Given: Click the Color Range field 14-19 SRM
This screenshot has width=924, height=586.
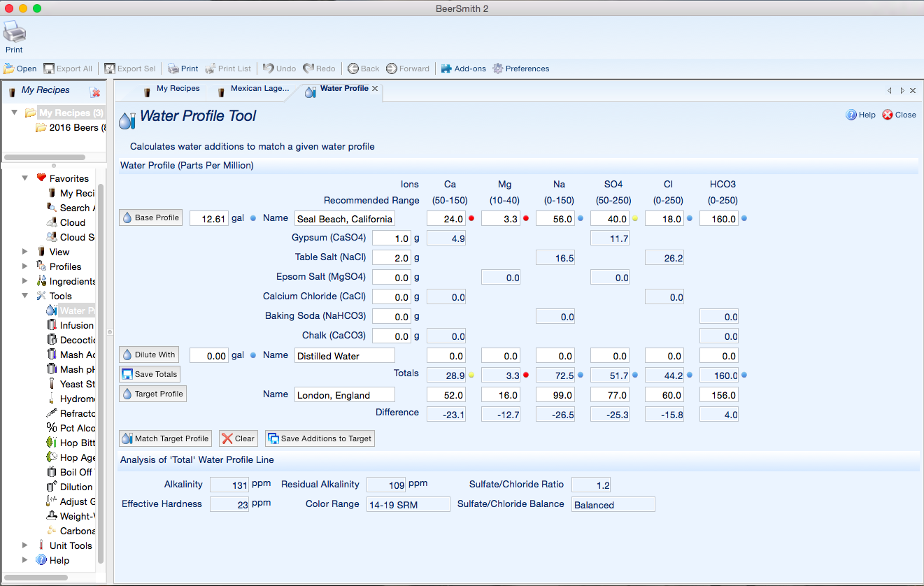Looking at the screenshot, I should click(x=408, y=504).
